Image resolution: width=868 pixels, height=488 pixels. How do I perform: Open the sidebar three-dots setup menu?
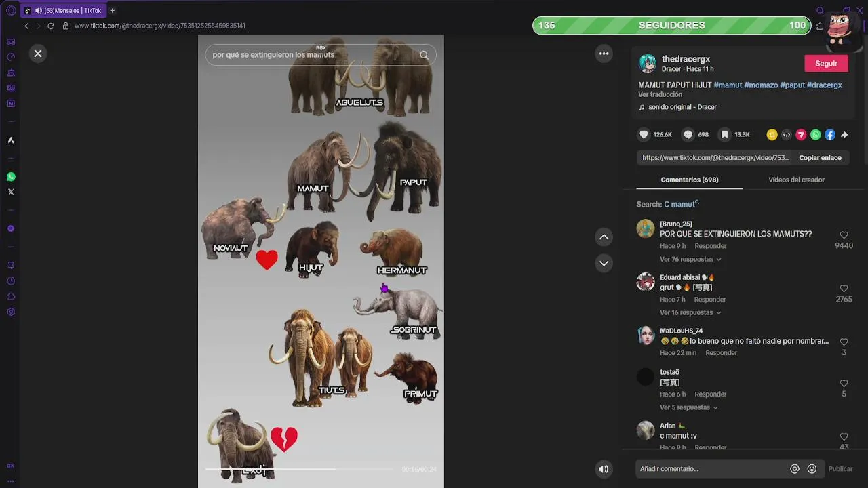pyautogui.click(x=11, y=481)
